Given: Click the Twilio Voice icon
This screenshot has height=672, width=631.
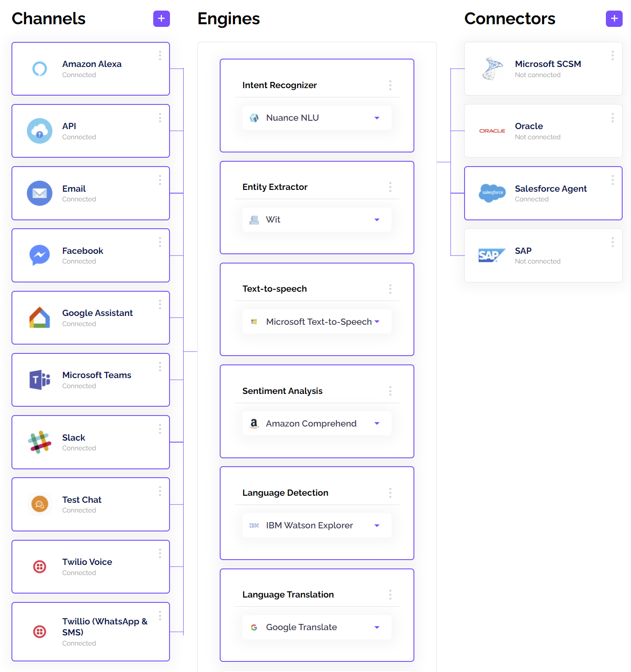Looking at the screenshot, I should coord(40,567).
